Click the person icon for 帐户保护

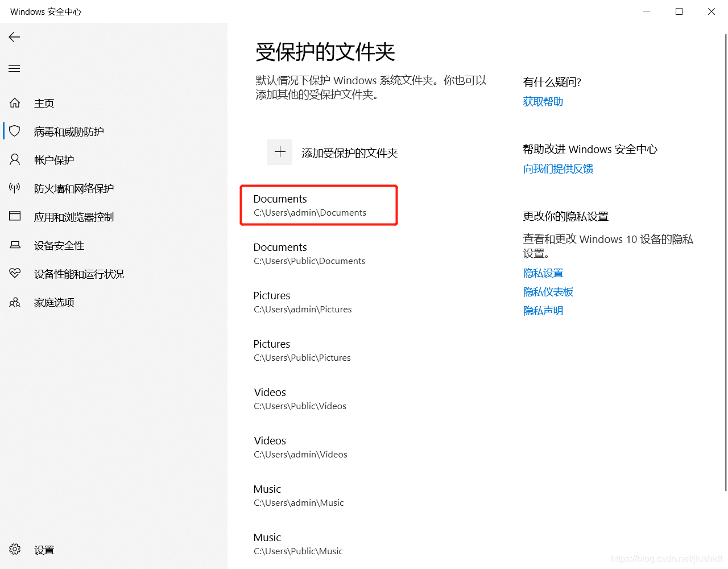[x=15, y=160]
